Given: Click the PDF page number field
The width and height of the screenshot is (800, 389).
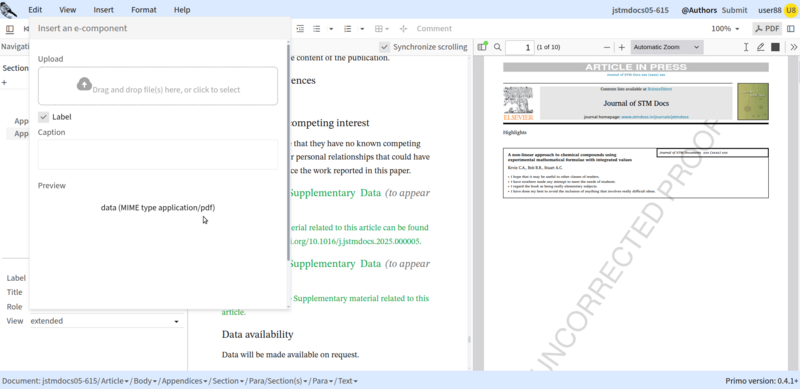Looking at the screenshot, I should (x=519, y=47).
